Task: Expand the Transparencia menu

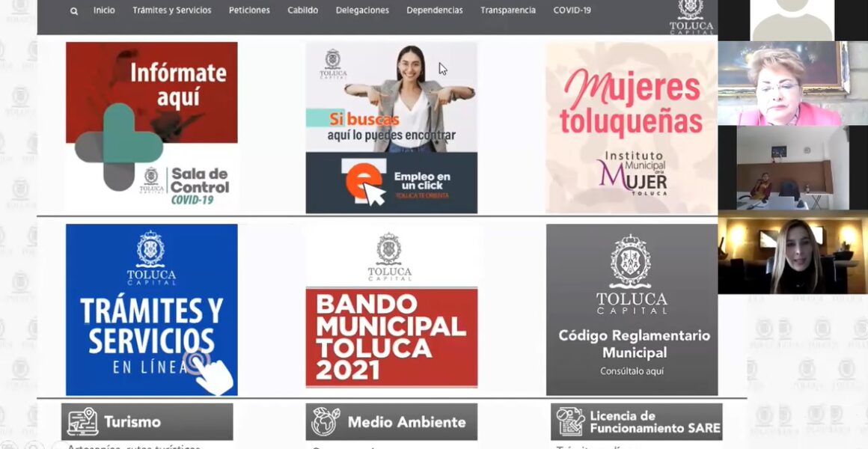Action: (x=508, y=10)
